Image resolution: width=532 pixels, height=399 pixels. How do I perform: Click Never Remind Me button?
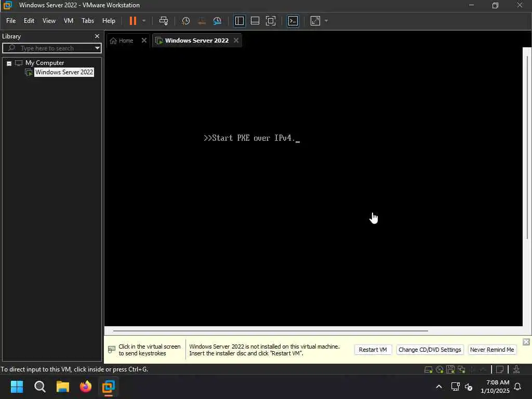[492, 350]
